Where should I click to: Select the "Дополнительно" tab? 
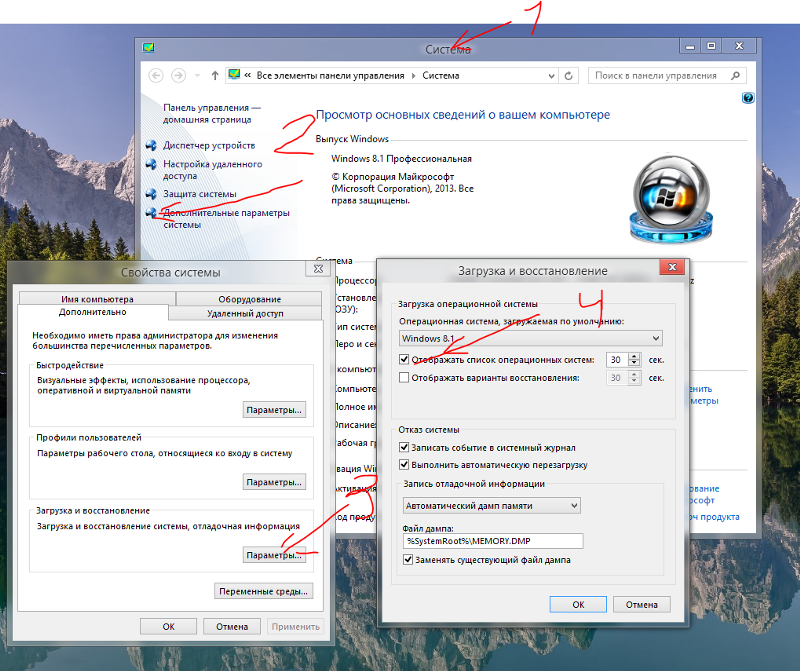pyautogui.click(x=93, y=312)
